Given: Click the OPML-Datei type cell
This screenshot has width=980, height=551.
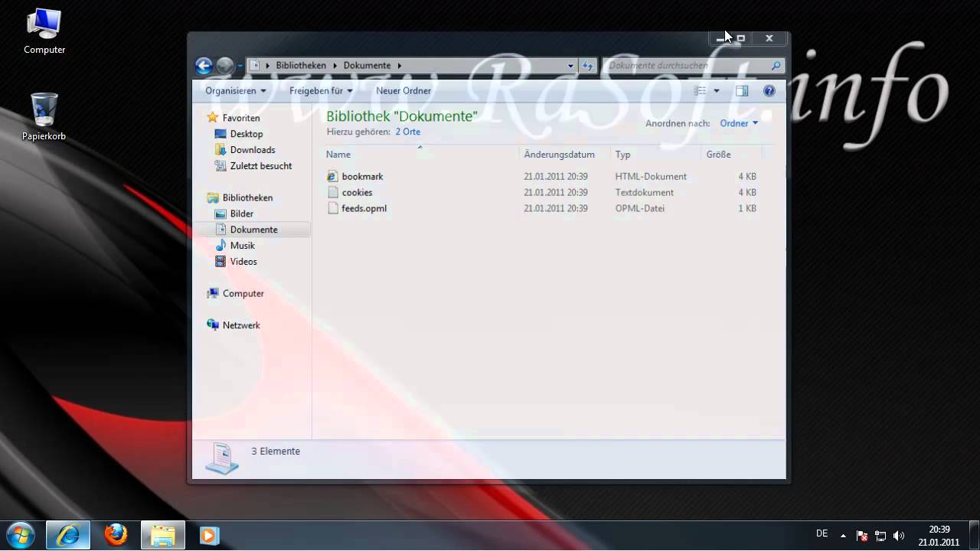Looking at the screenshot, I should tap(639, 208).
